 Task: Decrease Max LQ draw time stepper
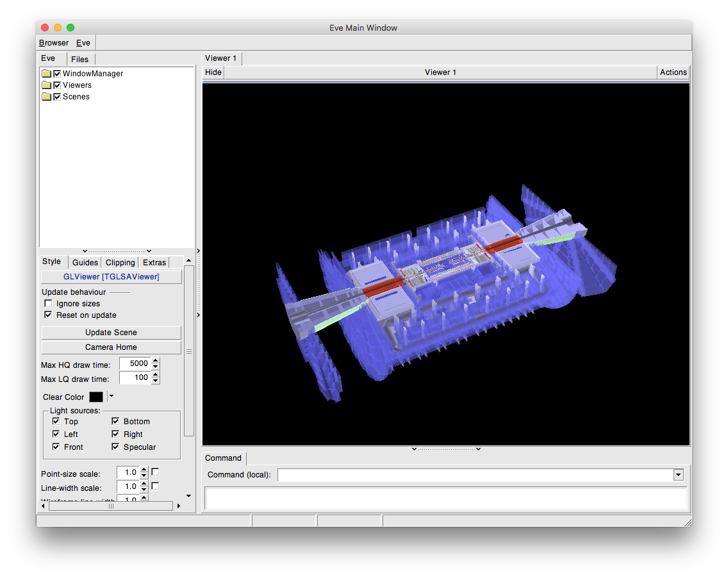click(x=156, y=381)
